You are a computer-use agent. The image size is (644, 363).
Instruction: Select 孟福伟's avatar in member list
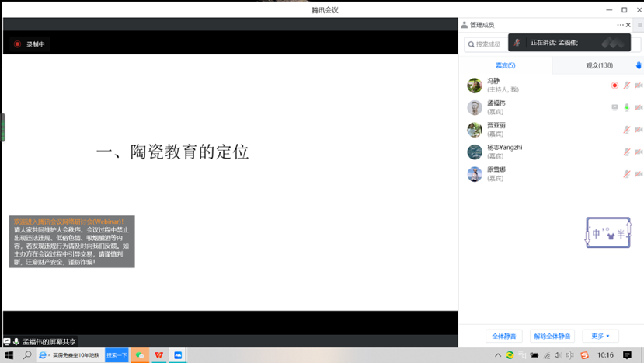pyautogui.click(x=475, y=108)
